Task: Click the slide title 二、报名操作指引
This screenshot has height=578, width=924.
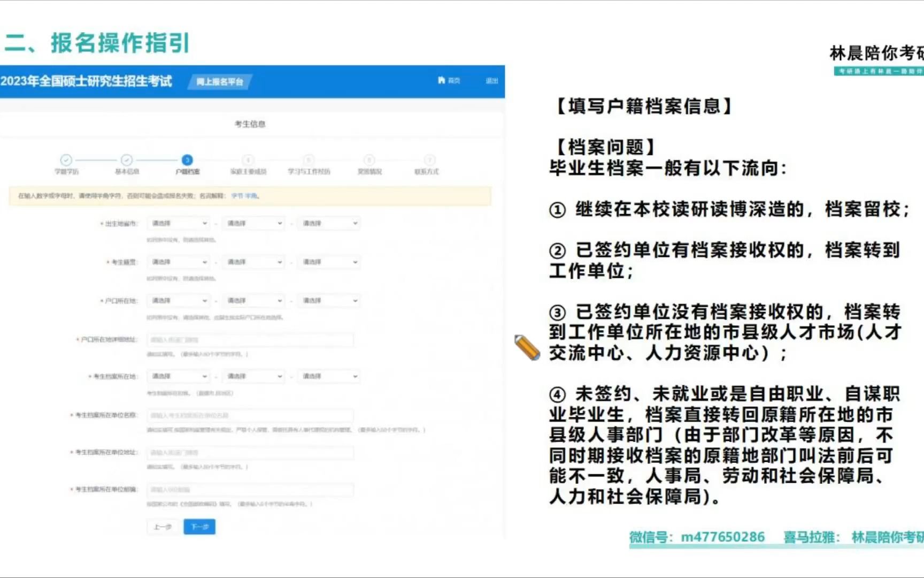Action: click(x=97, y=43)
